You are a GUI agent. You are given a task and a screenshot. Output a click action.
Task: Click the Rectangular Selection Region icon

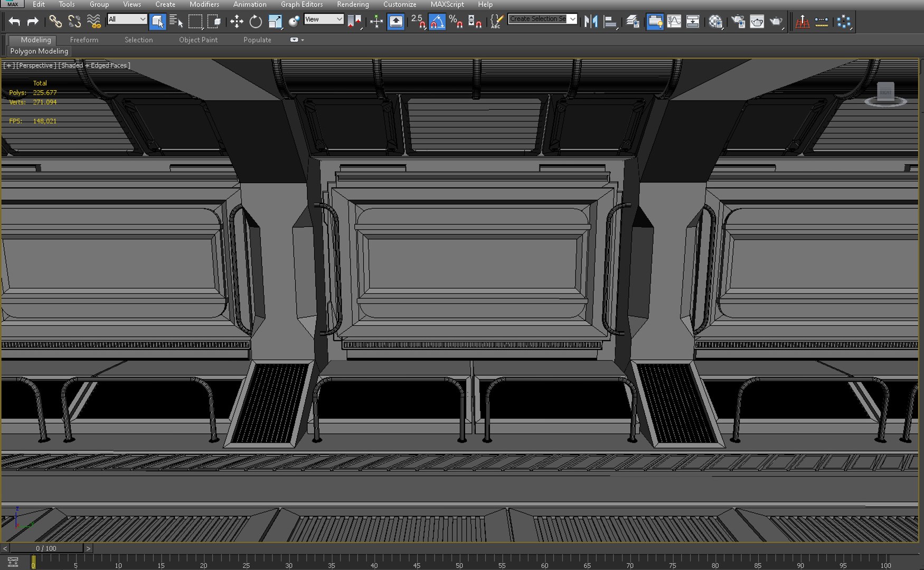click(x=195, y=22)
